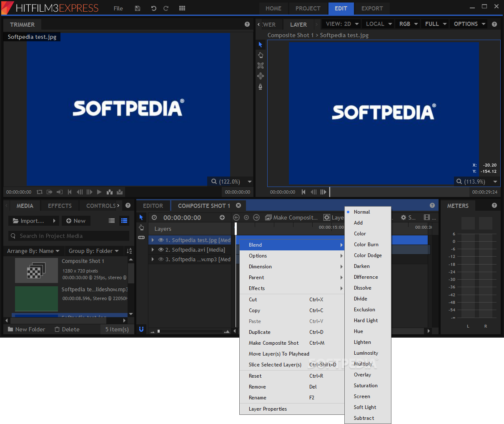Choose Duplicate from context menu
The width and height of the screenshot is (504, 424).
coord(292,332)
